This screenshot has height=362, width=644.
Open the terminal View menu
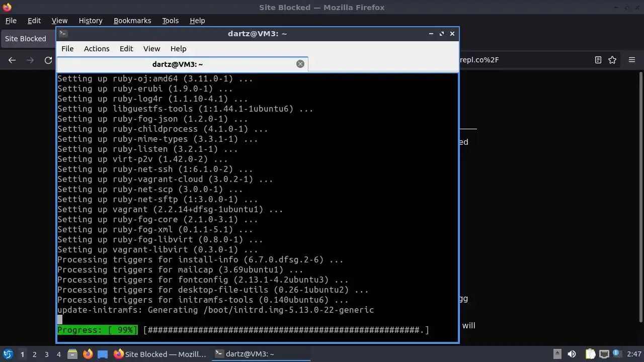click(x=151, y=48)
